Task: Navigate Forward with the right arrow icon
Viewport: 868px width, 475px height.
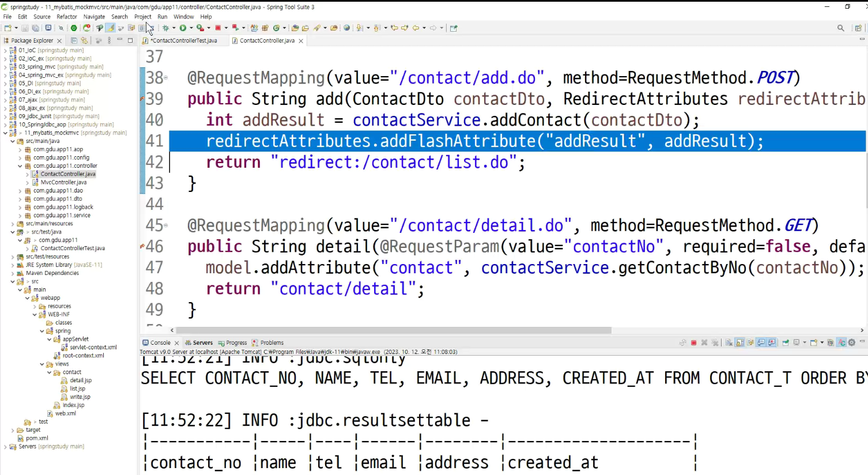Action: coord(433,28)
